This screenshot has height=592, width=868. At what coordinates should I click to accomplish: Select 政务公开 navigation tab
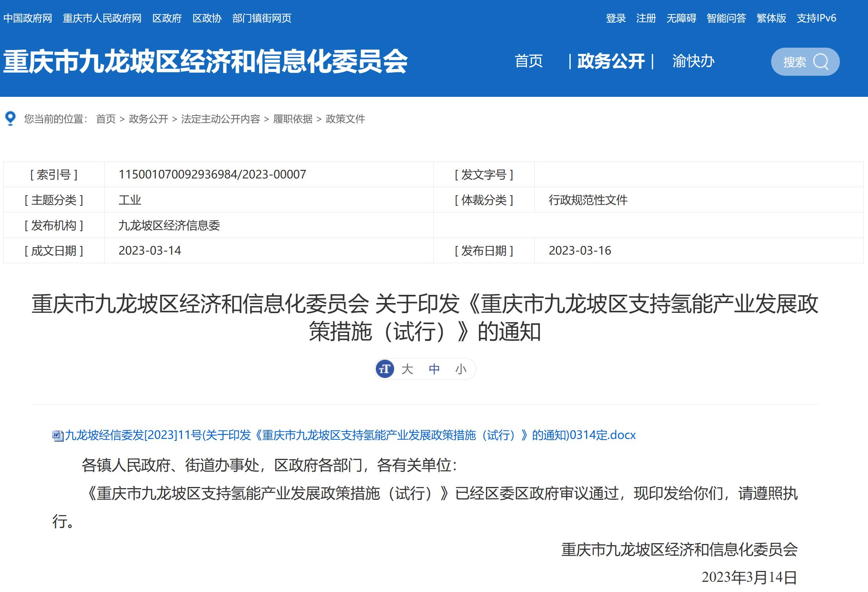pos(611,61)
